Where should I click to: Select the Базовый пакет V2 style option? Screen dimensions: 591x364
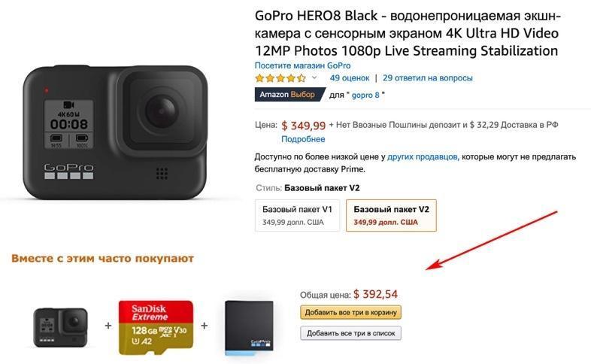pos(391,215)
